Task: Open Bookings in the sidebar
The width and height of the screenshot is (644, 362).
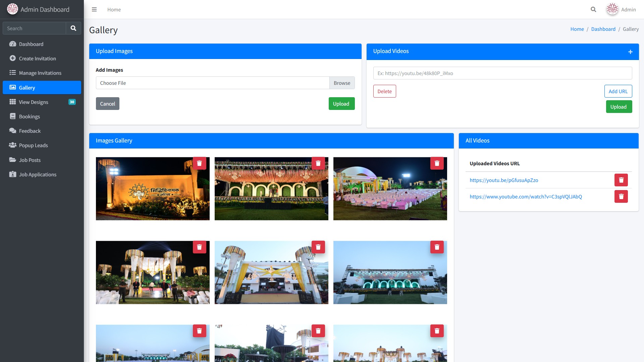Action: click(x=42, y=116)
